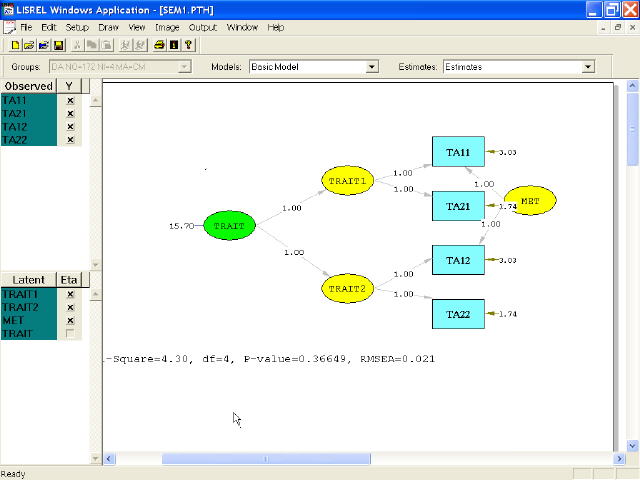Click the Print toolbar icon
Viewport: 640px width, 480px height.
pyautogui.click(x=159, y=45)
